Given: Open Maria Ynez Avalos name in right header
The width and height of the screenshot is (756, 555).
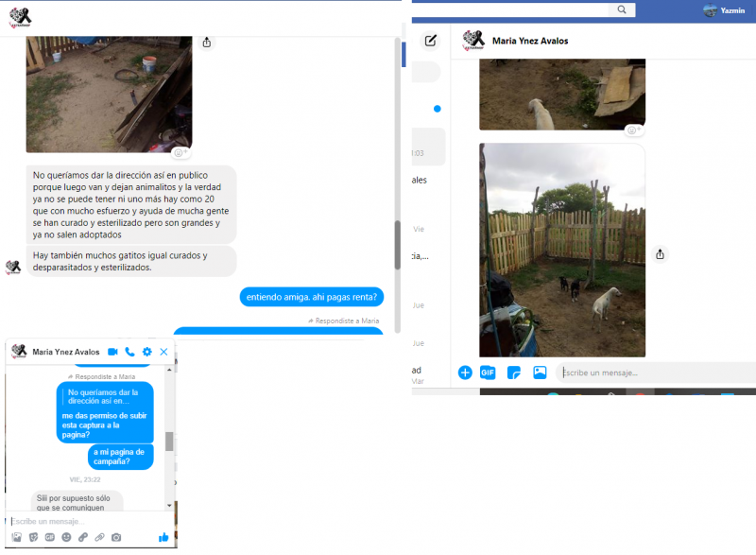Looking at the screenshot, I should 530,41.
